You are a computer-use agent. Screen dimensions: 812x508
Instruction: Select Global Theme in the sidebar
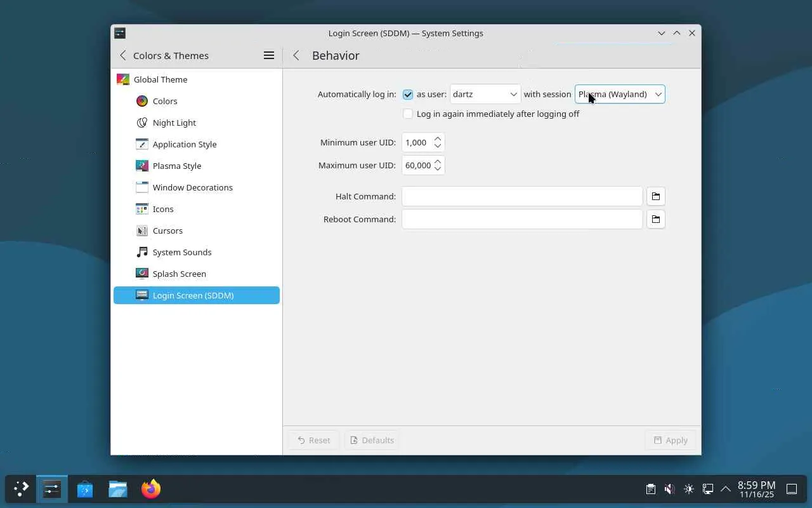pyautogui.click(x=197, y=79)
